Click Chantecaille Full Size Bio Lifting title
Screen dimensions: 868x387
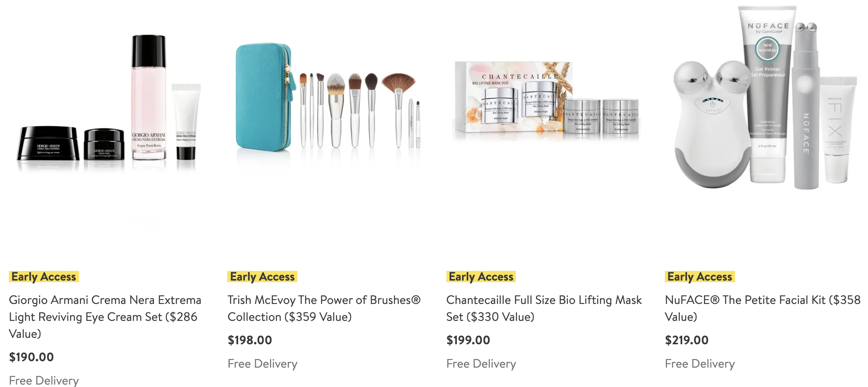coord(544,308)
